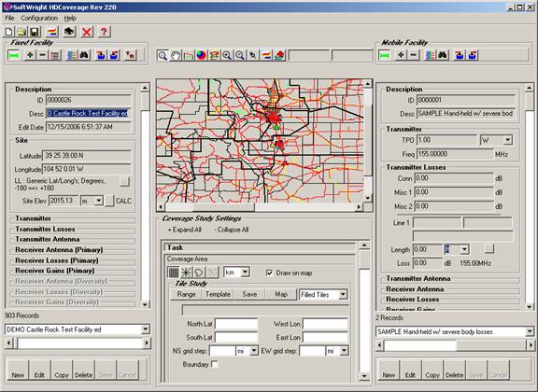Select the radial star coverage area icon
Image resolution: width=538 pixels, height=392 pixels.
186,273
